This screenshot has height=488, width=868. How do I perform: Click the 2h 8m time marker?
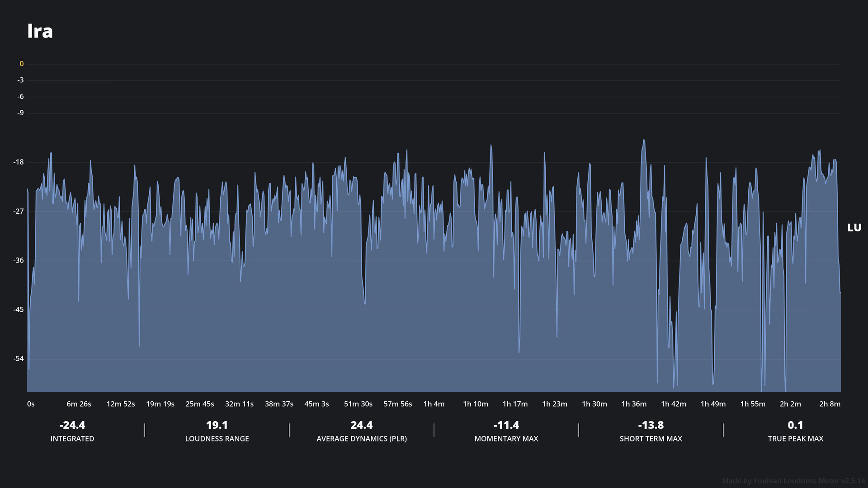point(830,404)
